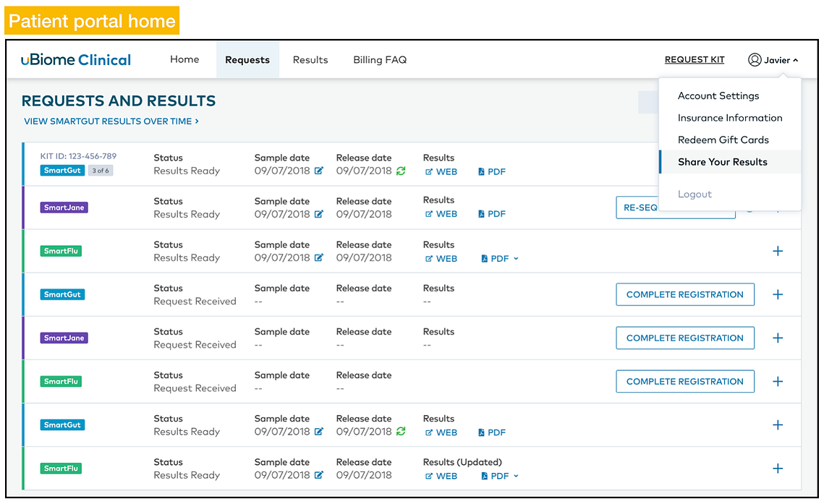Download PDF in SmartJane Results Ready row
The width and height of the screenshot is (824, 504).
(492, 214)
